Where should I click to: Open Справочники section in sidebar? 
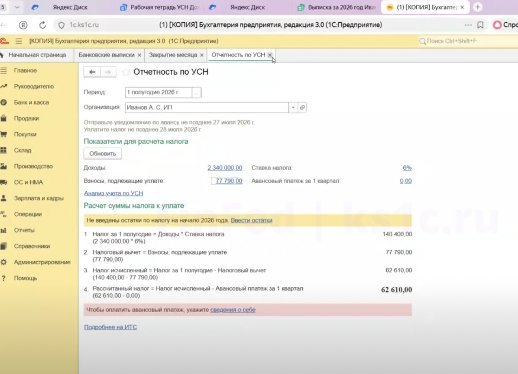[32, 246]
